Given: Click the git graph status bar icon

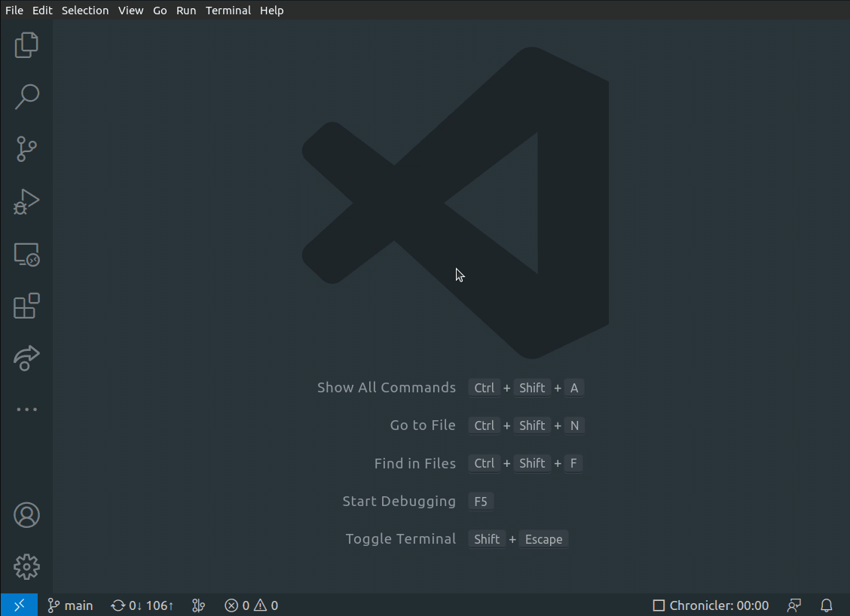Looking at the screenshot, I should point(198,605).
